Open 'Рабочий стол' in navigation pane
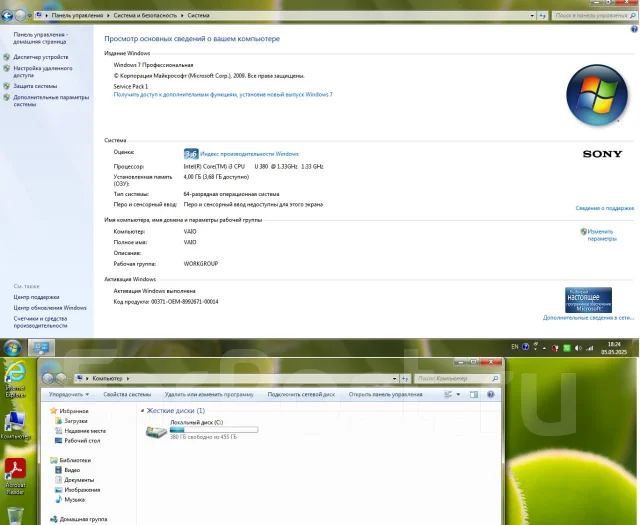This screenshot has height=525, width=640. [x=82, y=440]
